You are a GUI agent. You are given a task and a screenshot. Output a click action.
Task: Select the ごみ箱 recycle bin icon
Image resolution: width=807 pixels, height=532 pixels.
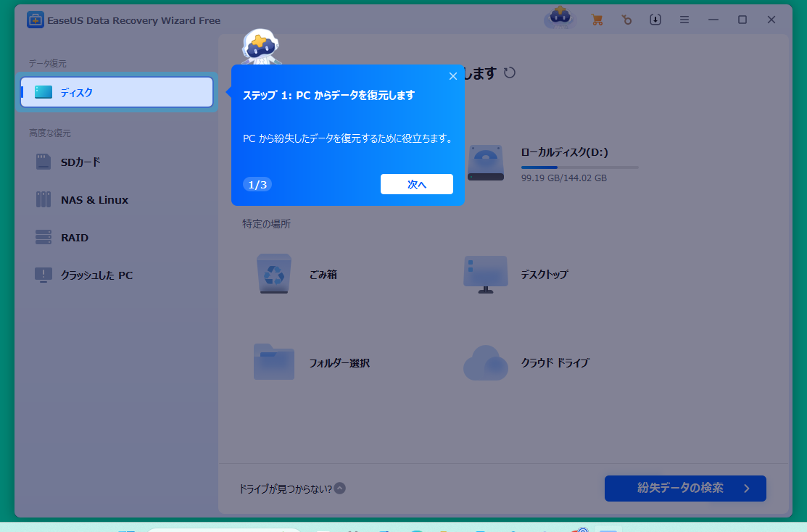click(274, 274)
